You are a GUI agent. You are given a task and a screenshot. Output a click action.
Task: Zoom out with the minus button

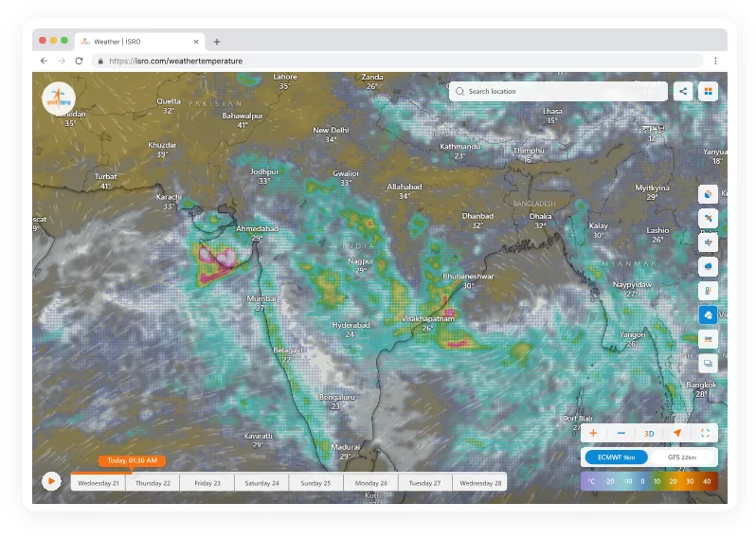tap(621, 433)
